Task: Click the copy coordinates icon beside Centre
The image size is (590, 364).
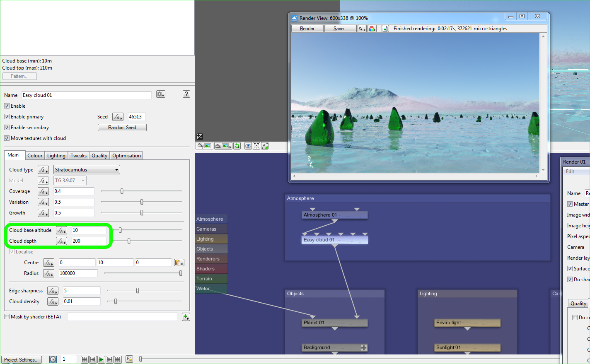Action: (179, 263)
